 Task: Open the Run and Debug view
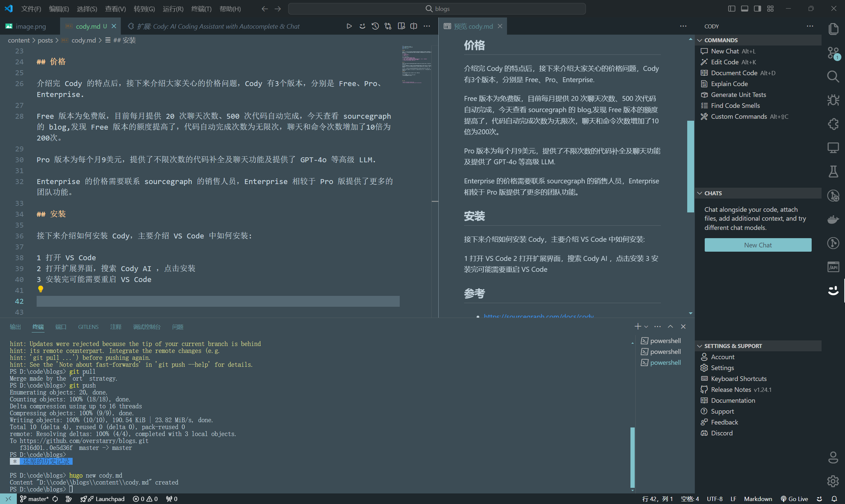(x=833, y=100)
